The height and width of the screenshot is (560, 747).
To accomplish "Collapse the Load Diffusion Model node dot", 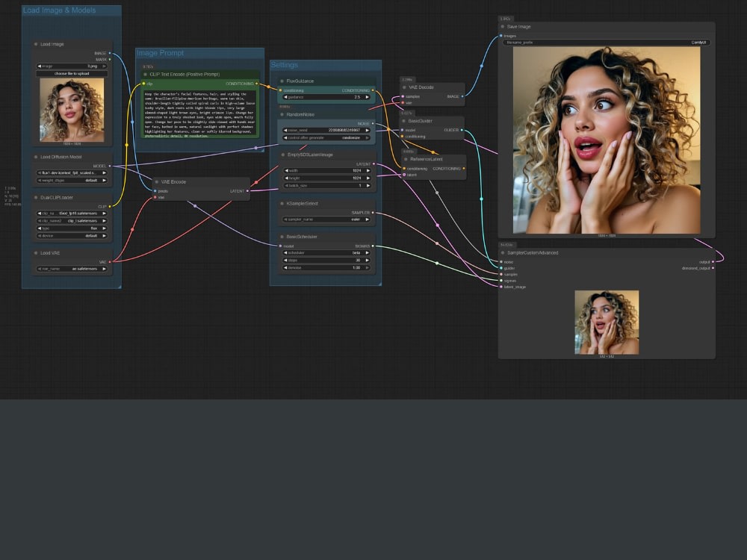I will 36,157.
